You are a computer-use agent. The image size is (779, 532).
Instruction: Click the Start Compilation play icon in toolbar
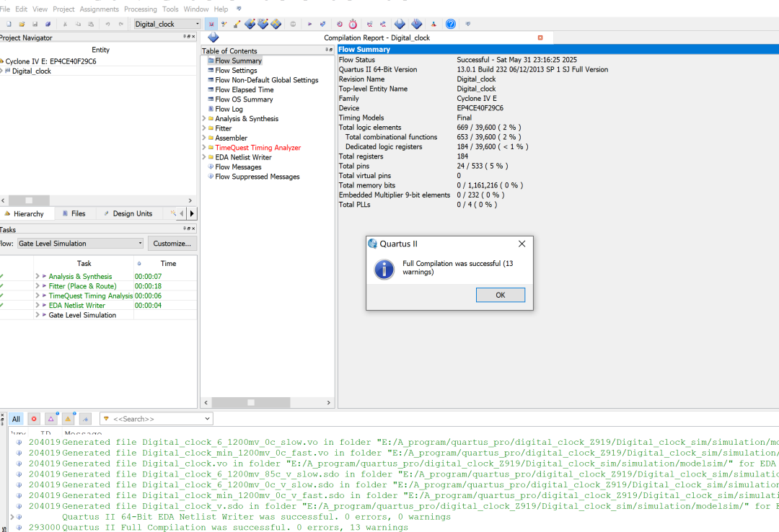[x=309, y=24]
